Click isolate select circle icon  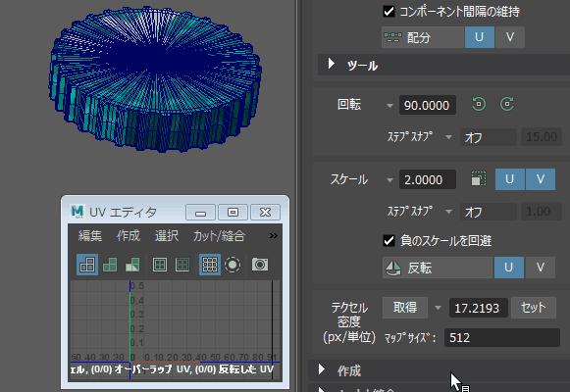point(233,265)
